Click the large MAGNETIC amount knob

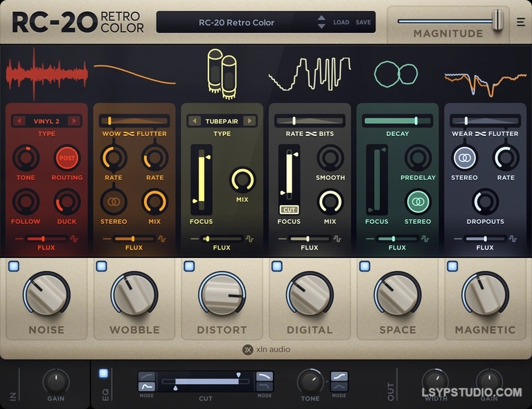click(x=485, y=294)
